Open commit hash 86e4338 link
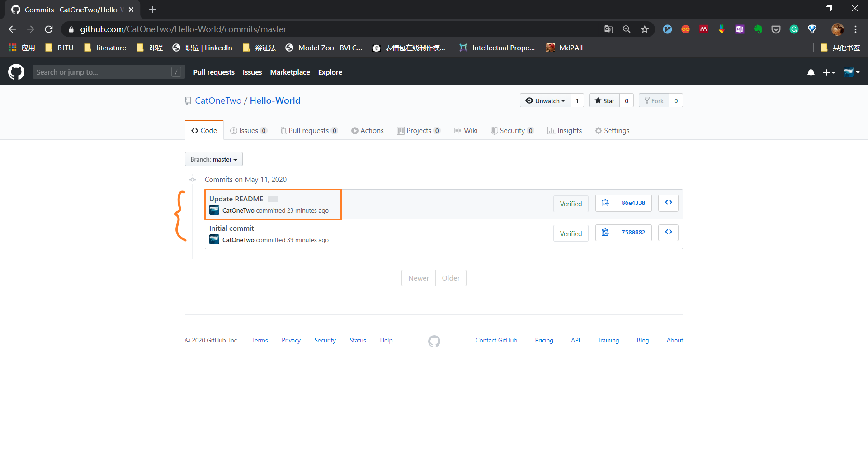868x466 pixels. coord(633,203)
